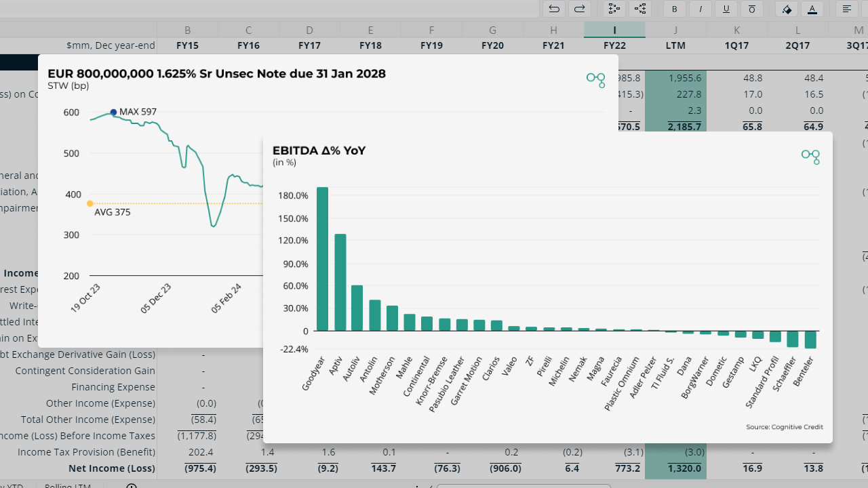Toggle italic formatting
Image resolution: width=868 pixels, height=488 pixels.
701,9
